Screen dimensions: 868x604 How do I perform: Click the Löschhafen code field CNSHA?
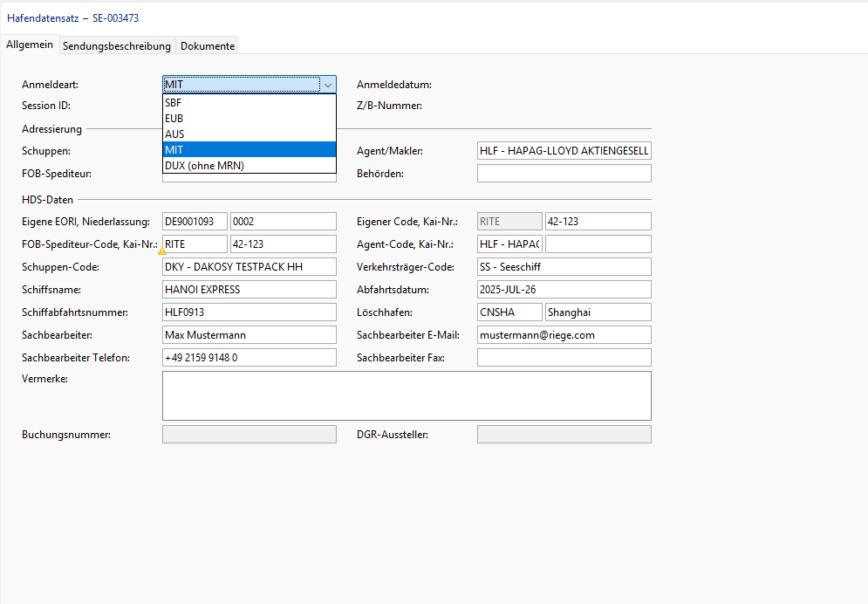tap(509, 312)
